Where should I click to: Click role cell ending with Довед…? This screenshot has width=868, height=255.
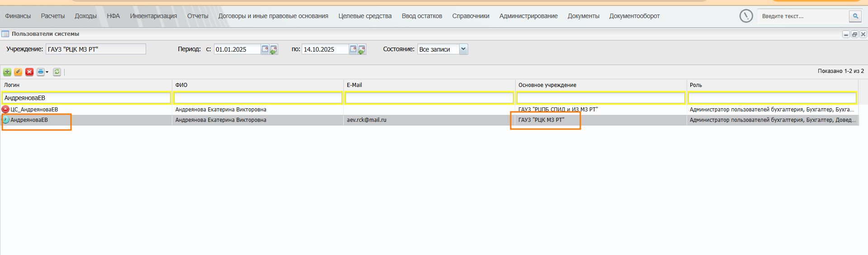[x=772, y=120]
